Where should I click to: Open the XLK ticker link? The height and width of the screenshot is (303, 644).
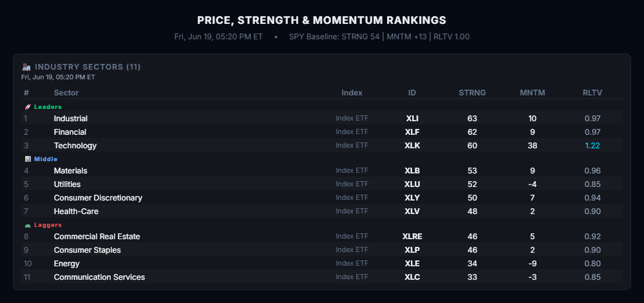[x=412, y=146]
